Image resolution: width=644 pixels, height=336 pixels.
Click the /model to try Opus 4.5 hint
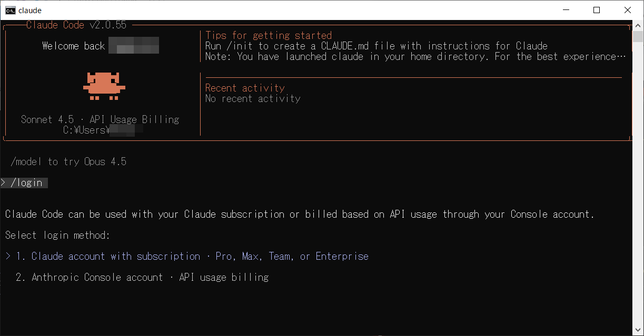click(68, 161)
